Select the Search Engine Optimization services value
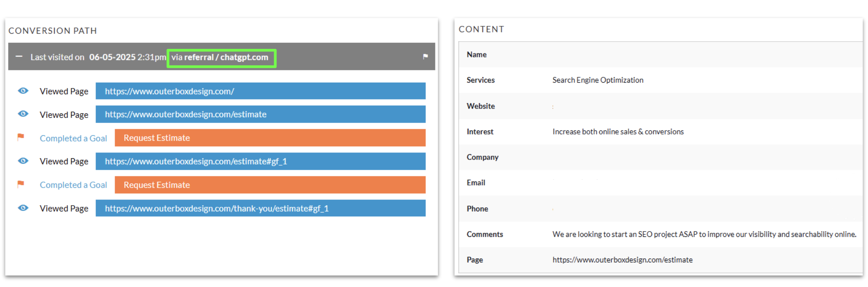Viewport: 868px width, 287px height. pyautogui.click(x=597, y=80)
